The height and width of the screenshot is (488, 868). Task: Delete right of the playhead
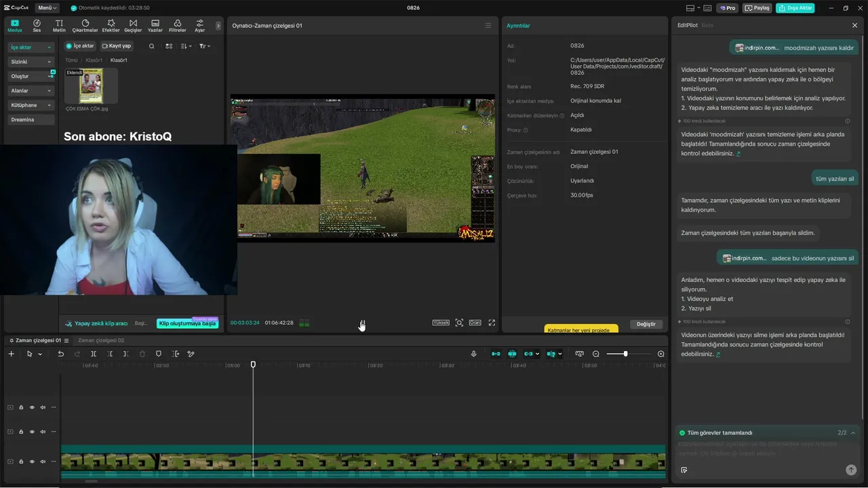(x=126, y=354)
